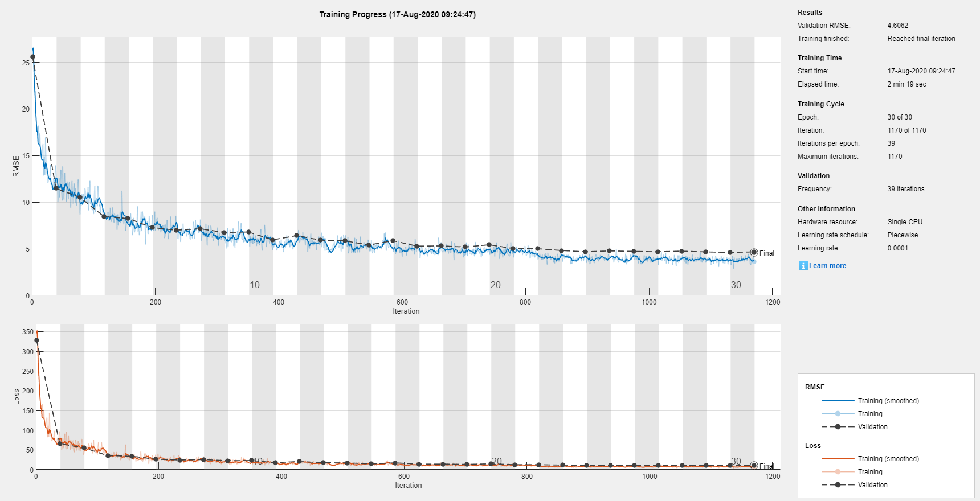Select the elapsed time '2 min 19 sec'

pos(906,84)
